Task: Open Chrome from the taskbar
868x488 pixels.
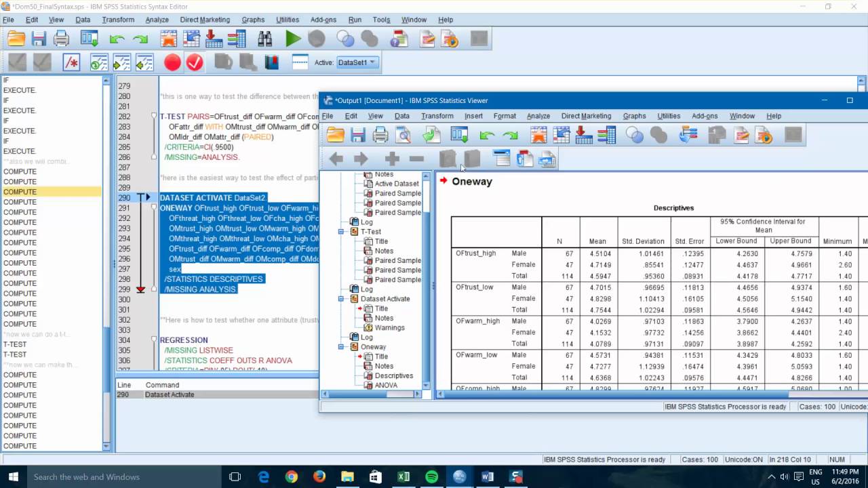Action: pos(291,476)
